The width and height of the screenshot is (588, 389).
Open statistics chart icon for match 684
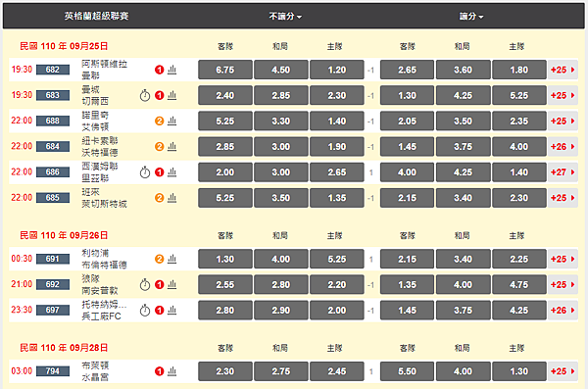pos(171,146)
